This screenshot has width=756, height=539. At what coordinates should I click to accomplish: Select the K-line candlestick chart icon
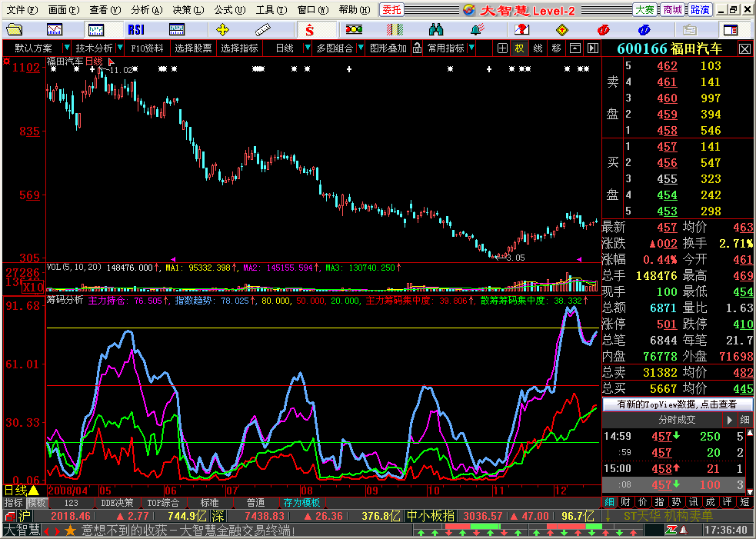point(96,30)
